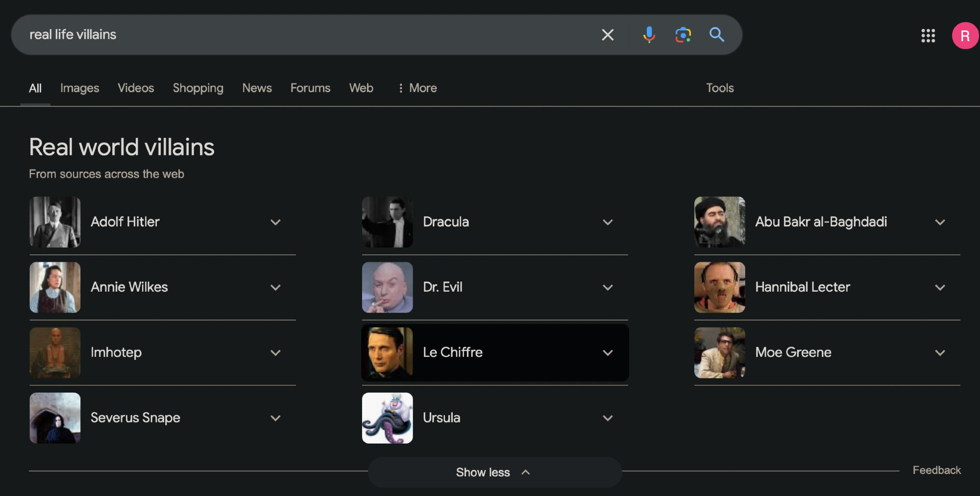Select the Moe Greene name text
The height and width of the screenshot is (496, 980).
coord(793,352)
